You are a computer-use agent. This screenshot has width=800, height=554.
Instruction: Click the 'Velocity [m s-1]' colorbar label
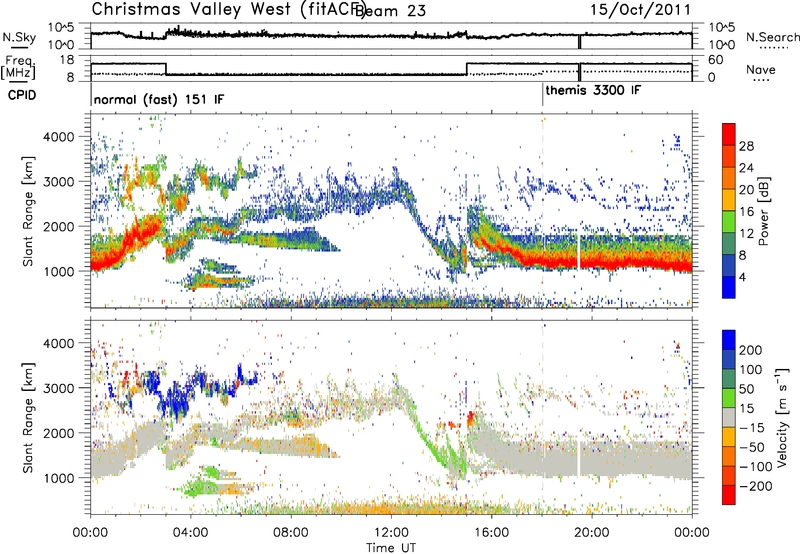782,417
